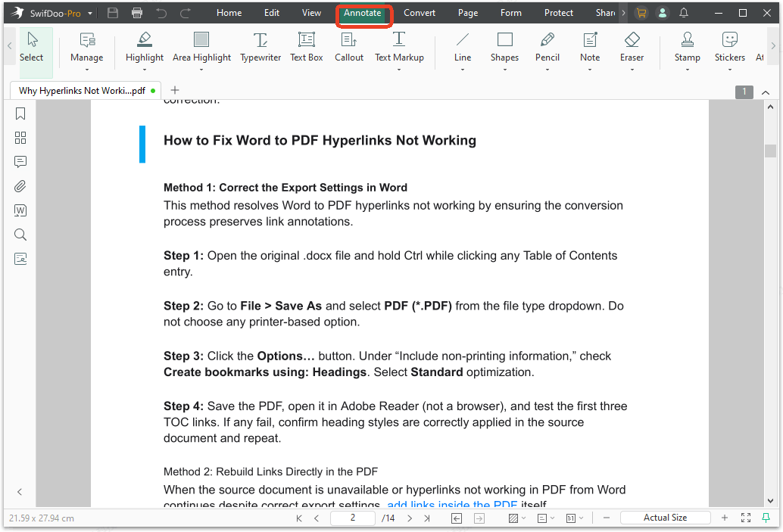
Task: Redo the last action
Action: click(x=186, y=13)
